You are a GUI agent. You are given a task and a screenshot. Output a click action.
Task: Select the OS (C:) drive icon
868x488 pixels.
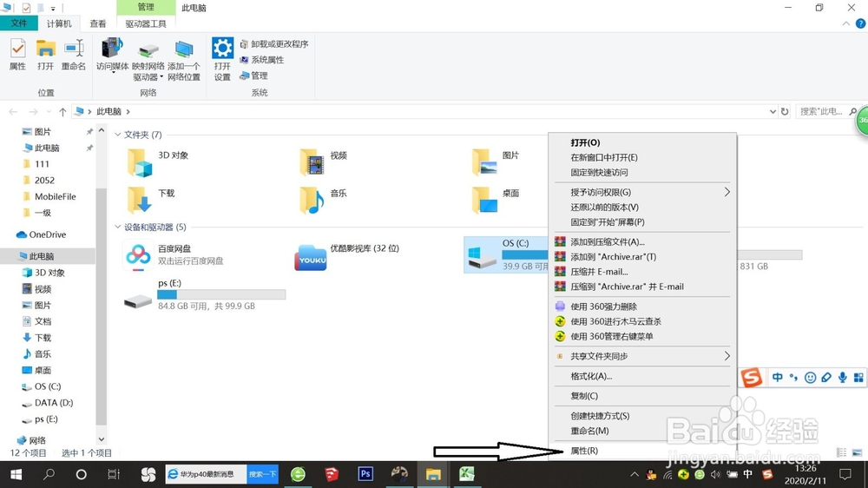point(482,257)
